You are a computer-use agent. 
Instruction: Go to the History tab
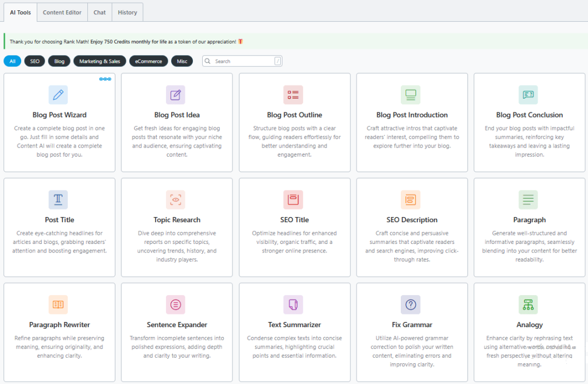pos(127,12)
